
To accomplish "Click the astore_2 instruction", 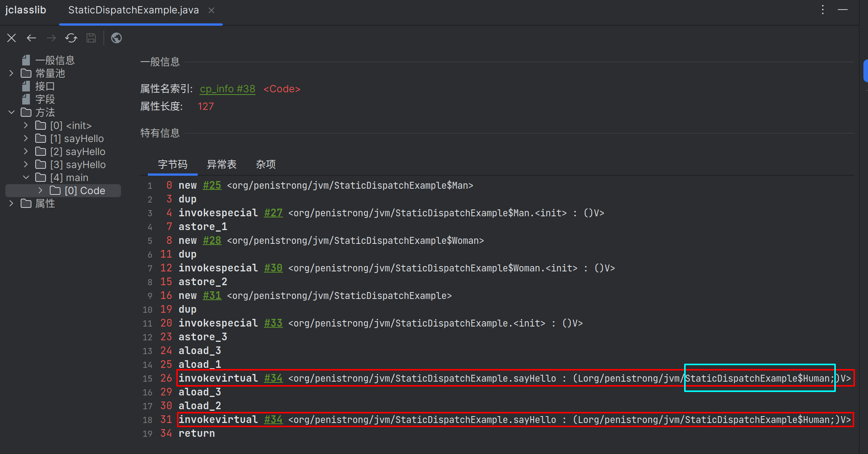I will pos(203,282).
